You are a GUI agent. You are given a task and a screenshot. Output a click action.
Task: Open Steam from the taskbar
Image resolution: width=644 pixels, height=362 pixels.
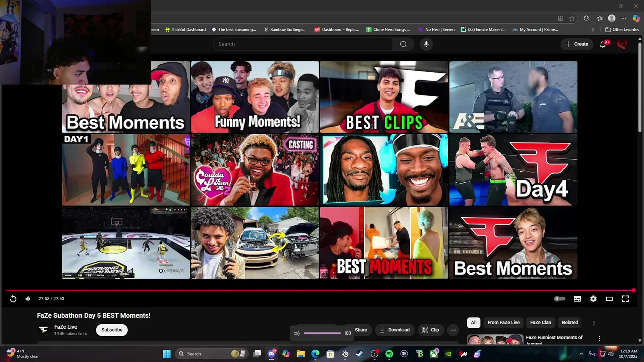(x=360, y=354)
